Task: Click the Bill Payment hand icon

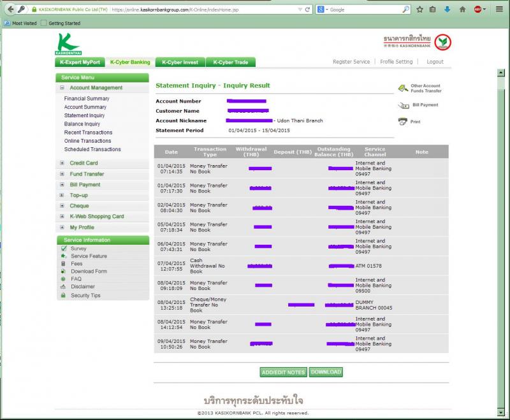Action: click(404, 105)
